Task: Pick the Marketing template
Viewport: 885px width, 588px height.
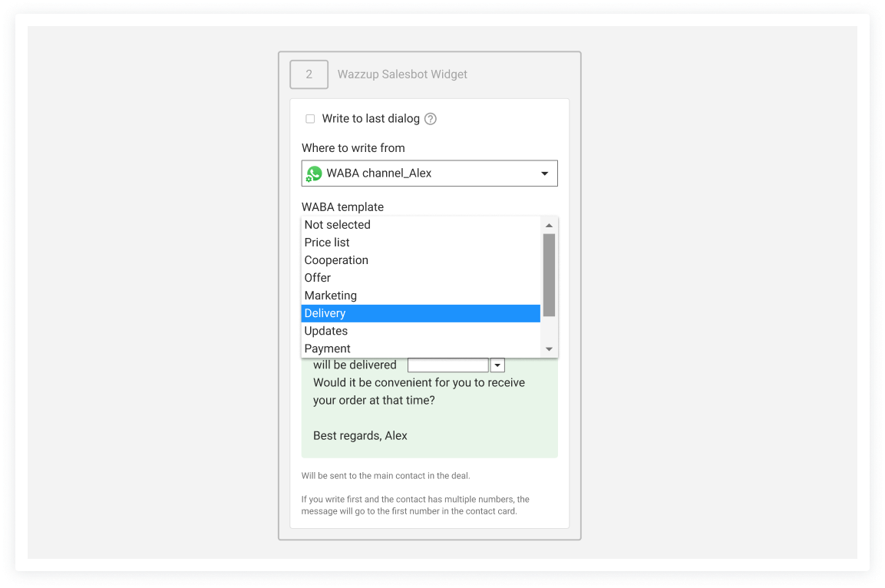Action: tap(421, 295)
